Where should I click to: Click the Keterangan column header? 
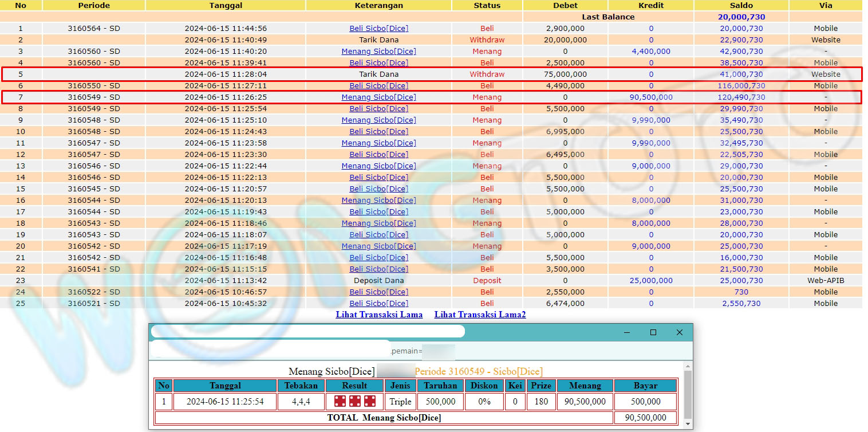(378, 6)
